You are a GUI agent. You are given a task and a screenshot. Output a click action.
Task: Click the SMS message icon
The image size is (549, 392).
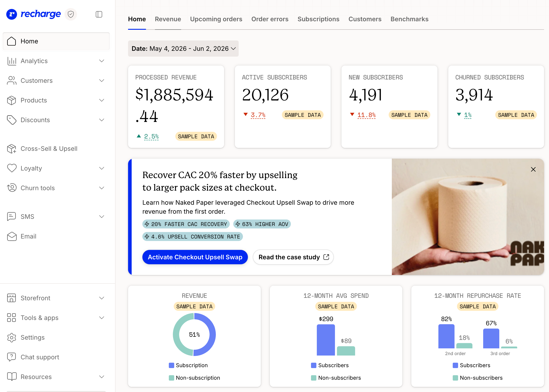pyautogui.click(x=12, y=217)
